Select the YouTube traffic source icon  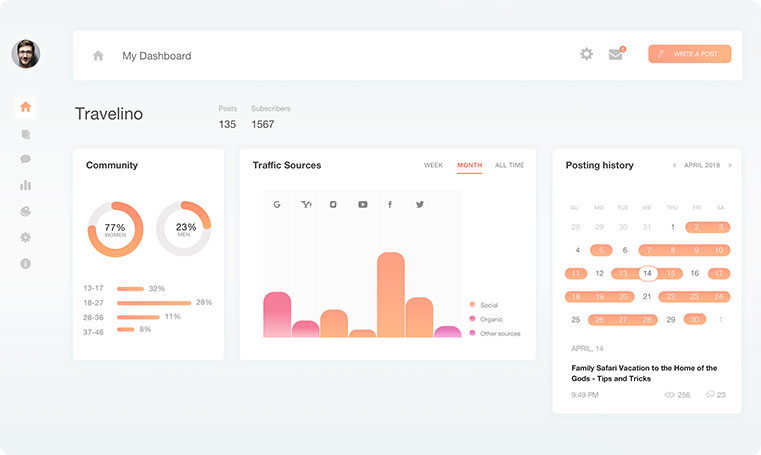point(363,204)
